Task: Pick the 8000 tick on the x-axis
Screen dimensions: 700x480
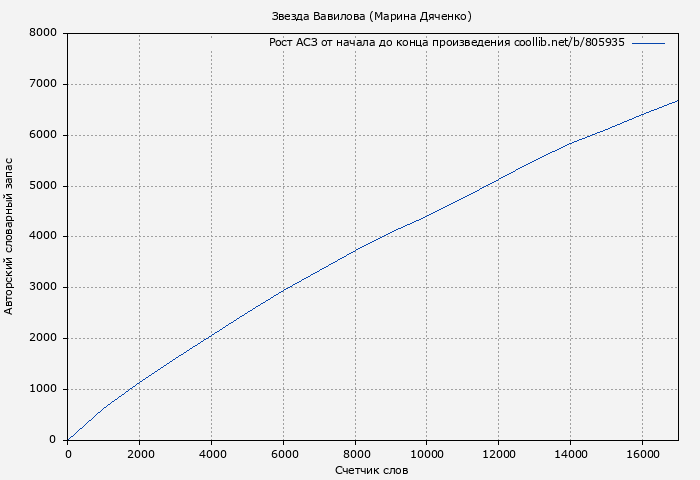Action: click(x=355, y=454)
